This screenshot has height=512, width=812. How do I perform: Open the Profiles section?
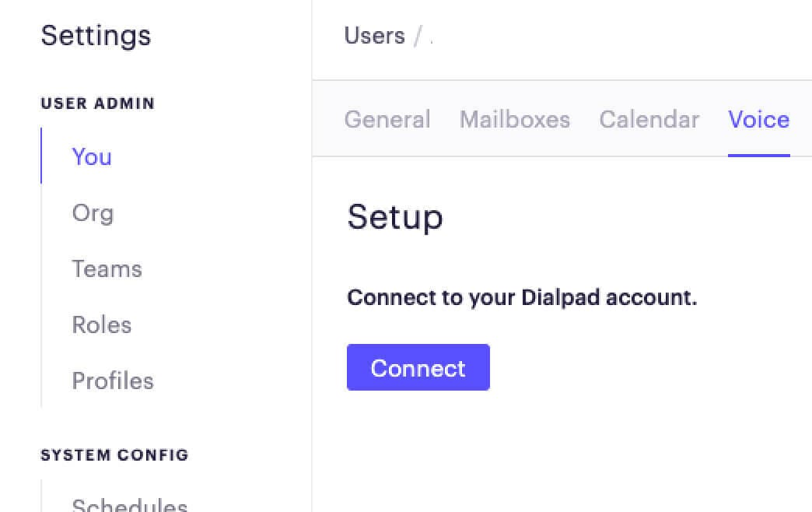(113, 381)
